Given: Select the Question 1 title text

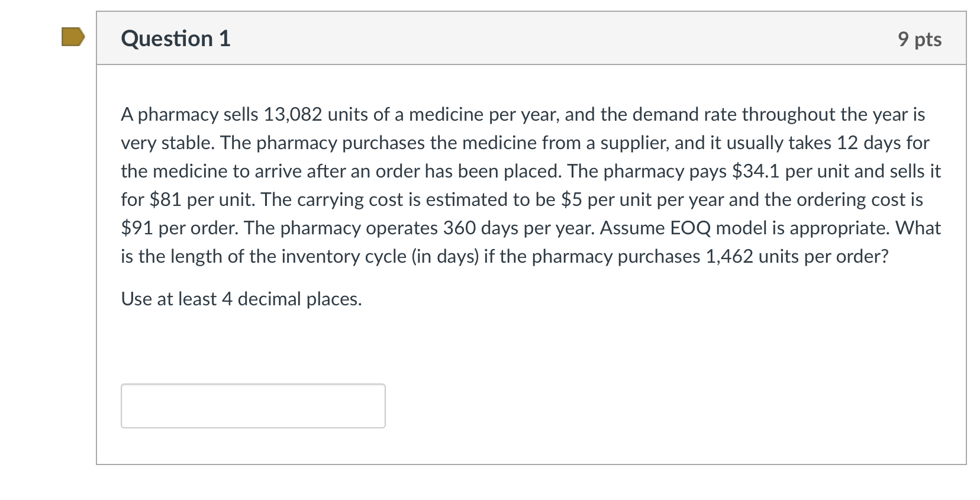Looking at the screenshot, I should pos(175,38).
